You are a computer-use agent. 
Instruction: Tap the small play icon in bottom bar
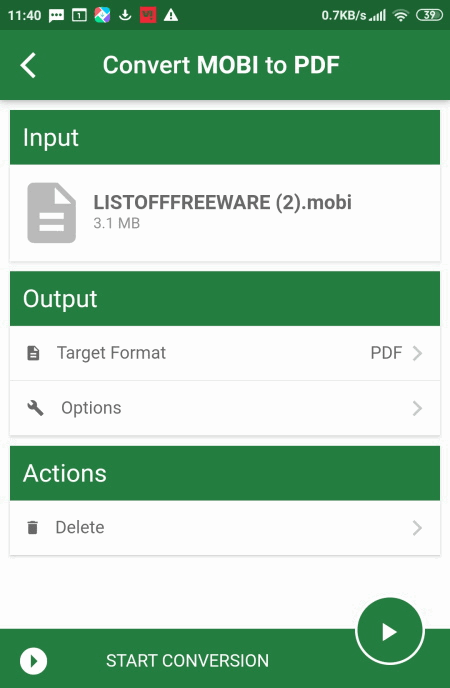coord(33,661)
